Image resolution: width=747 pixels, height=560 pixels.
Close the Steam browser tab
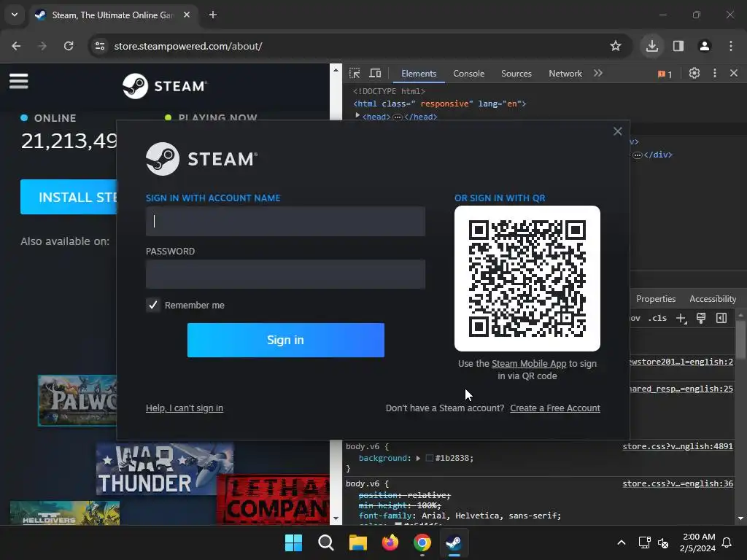187,15
